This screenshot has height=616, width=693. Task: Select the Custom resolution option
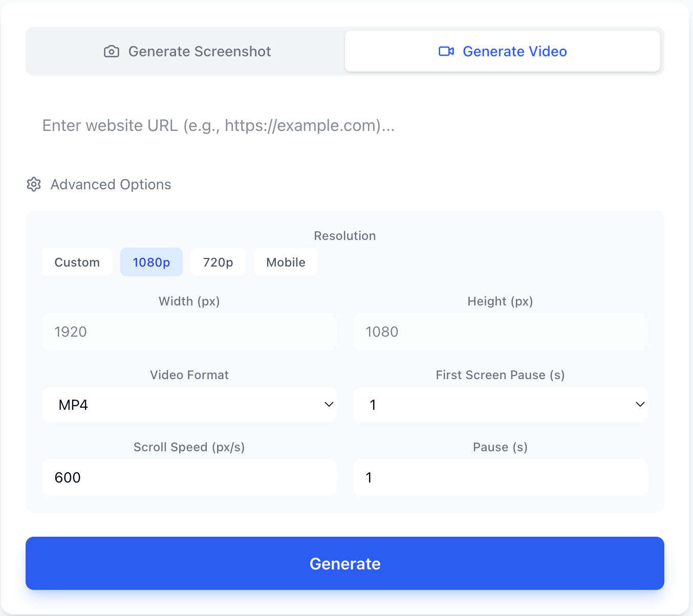[77, 262]
